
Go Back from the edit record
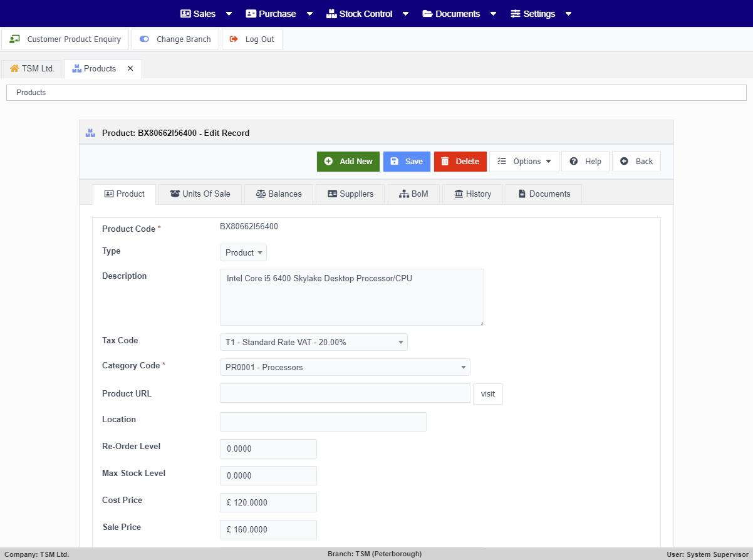click(x=636, y=162)
